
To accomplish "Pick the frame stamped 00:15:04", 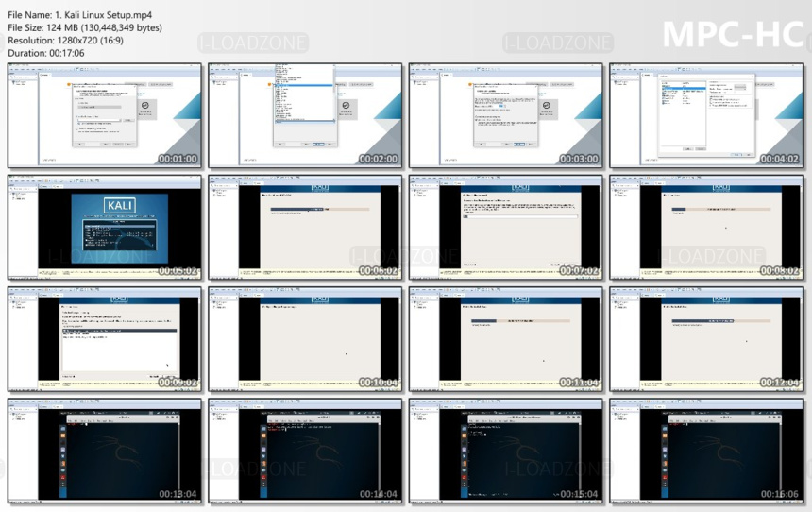I will coord(506,451).
